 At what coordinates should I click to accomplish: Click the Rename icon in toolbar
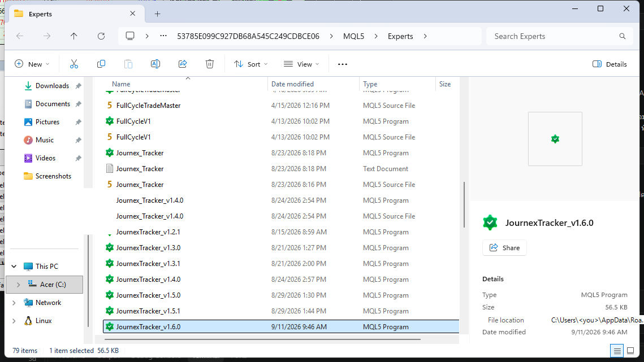tap(155, 64)
